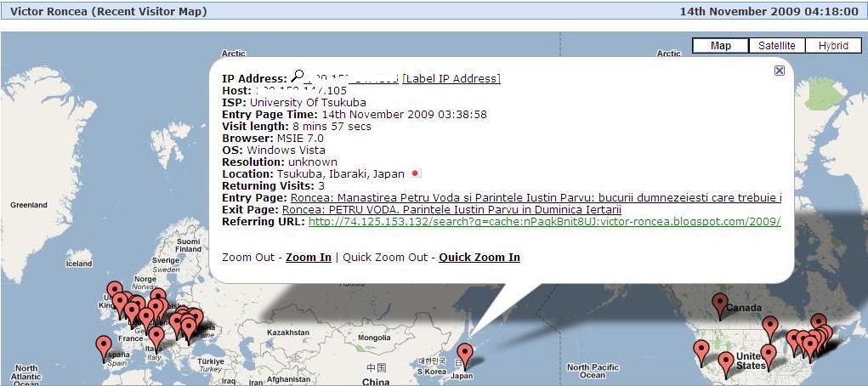Screen dimensions: 868x386
Task: Click the Japan flag icon next to Location
Action: [x=415, y=173]
